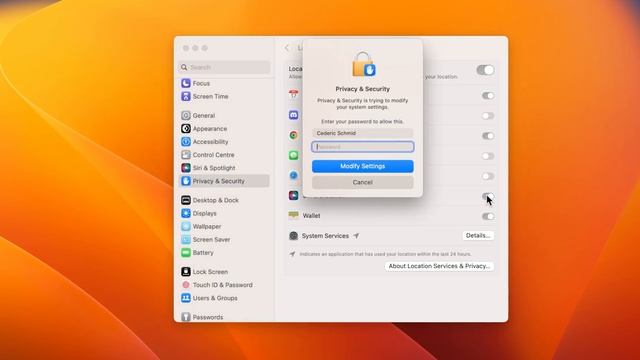Open Wallpaper settings from its sidebar icon
The height and width of the screenshot is (360, 640).
coord(186,226)
